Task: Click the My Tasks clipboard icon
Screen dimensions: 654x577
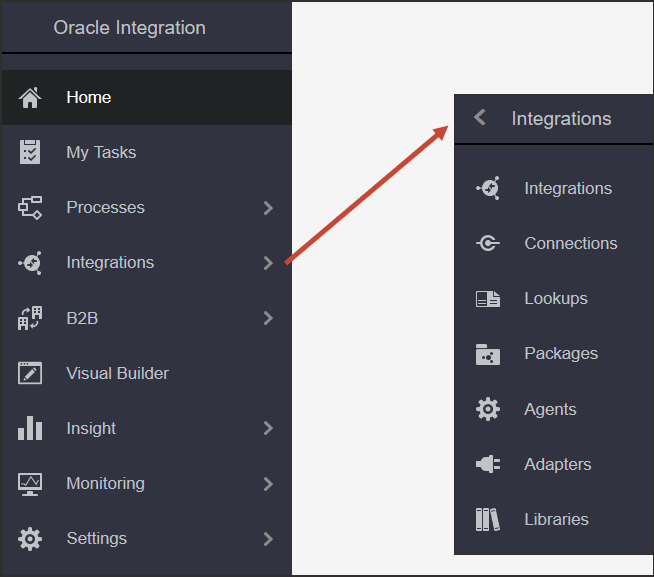Action: tap(30, 152)
